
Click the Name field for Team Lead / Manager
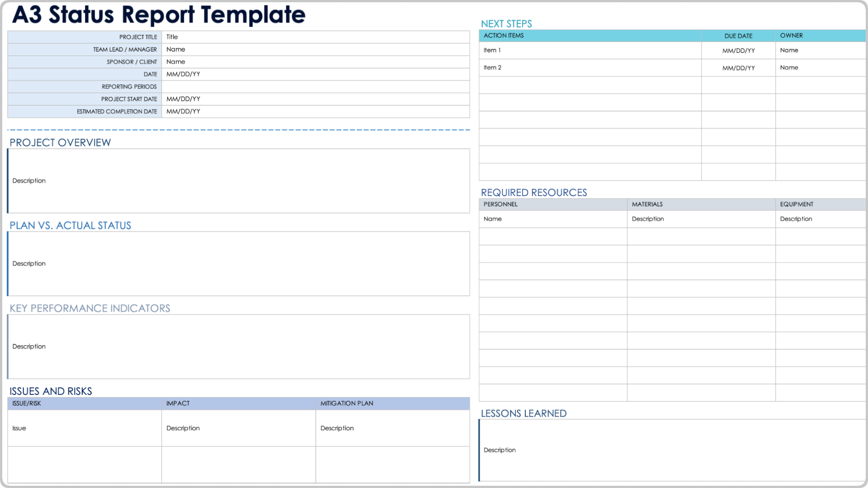point(316,50)
